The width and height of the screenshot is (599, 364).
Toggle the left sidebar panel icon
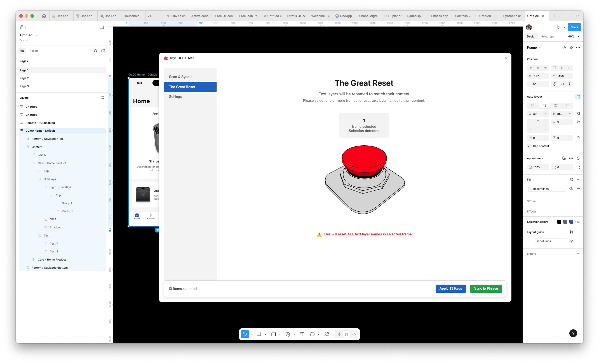[102, 27]
